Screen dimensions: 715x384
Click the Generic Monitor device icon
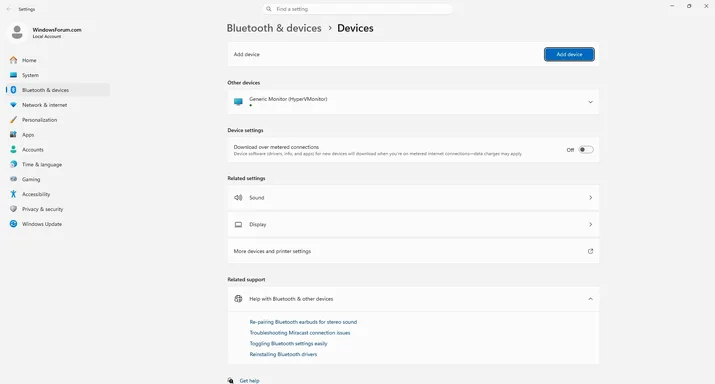(238, 102)
